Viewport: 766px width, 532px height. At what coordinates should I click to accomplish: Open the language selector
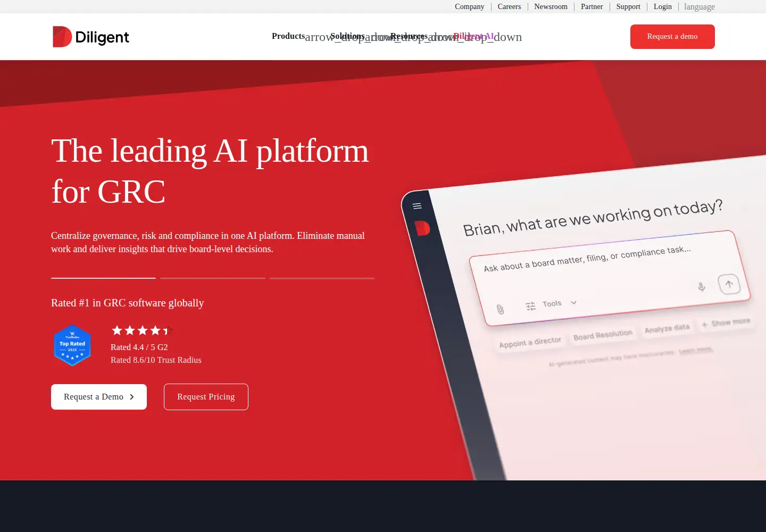click(700, 6)
